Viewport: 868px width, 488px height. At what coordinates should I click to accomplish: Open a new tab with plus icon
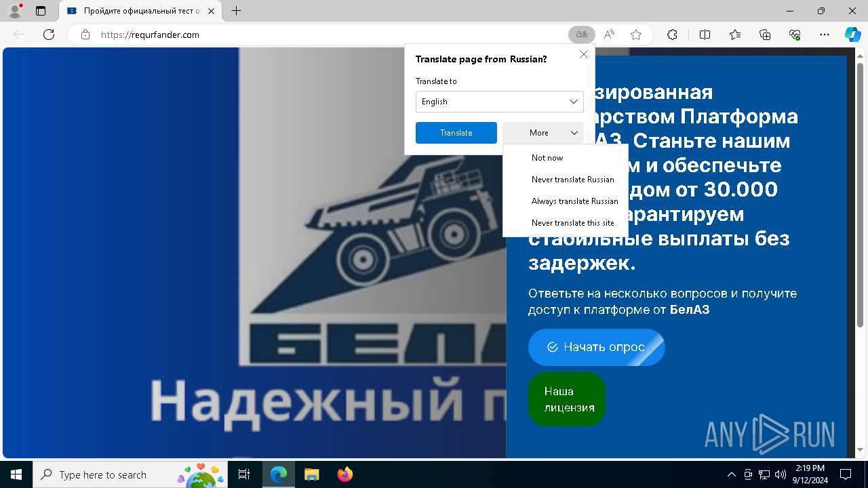[236, 11]
